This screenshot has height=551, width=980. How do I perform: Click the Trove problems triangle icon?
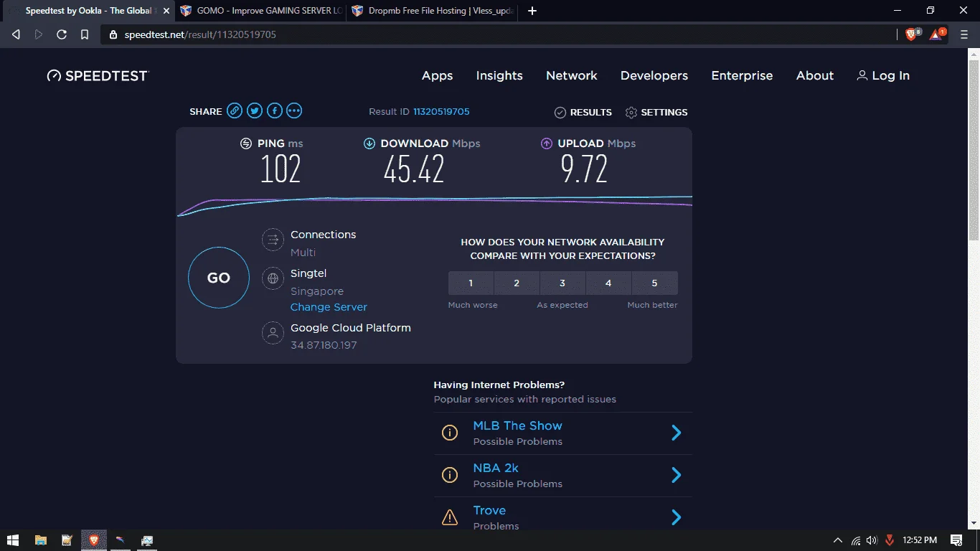click(x=450, y=517)
